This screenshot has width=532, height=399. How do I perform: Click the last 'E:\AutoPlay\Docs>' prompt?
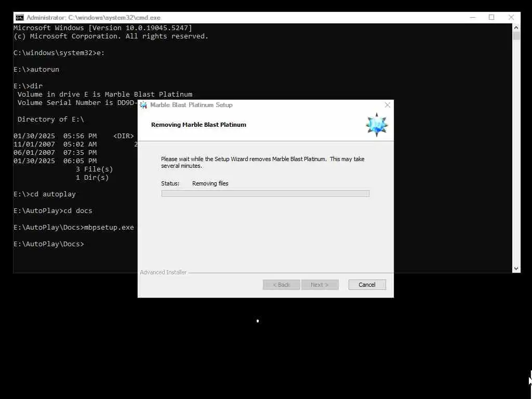pyautogui.click(x=48, y=244)
